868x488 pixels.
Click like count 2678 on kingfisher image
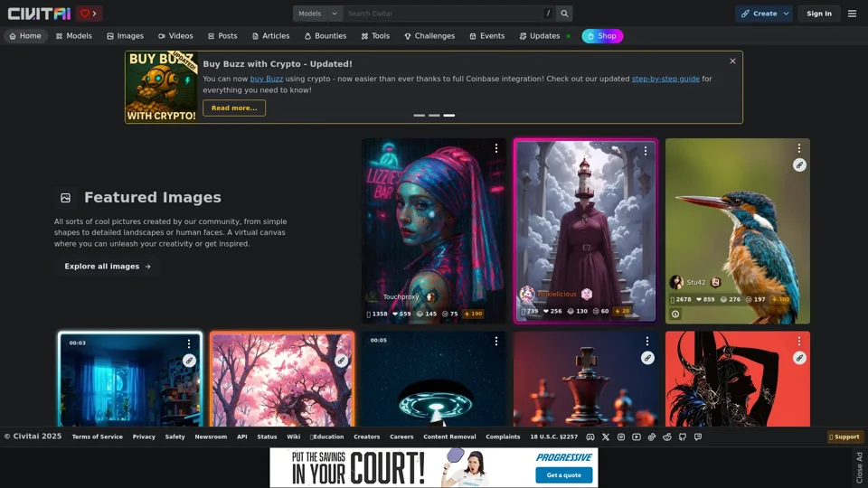click(x=680, y=299)
